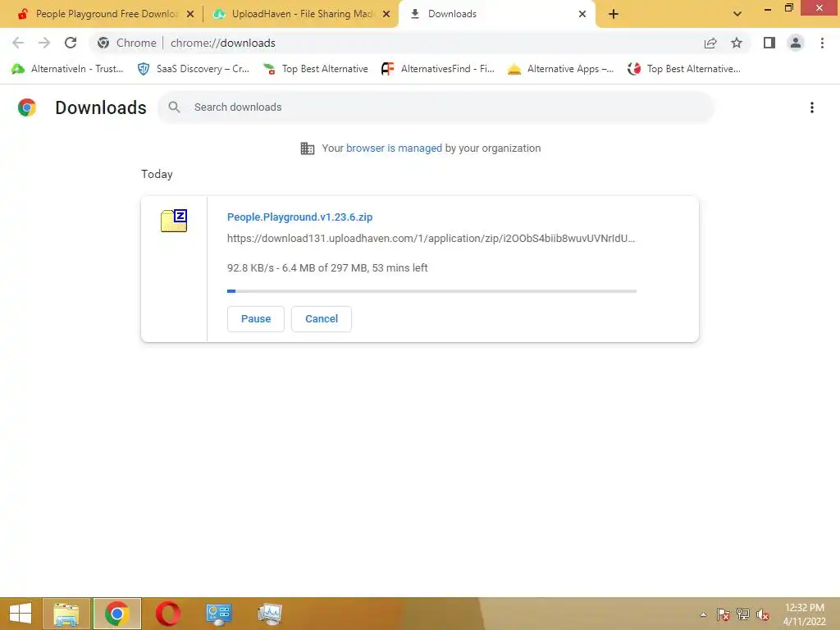Screen dimensions: 840x630
Task: Open the Windows Start button
Action: (21, 614)
